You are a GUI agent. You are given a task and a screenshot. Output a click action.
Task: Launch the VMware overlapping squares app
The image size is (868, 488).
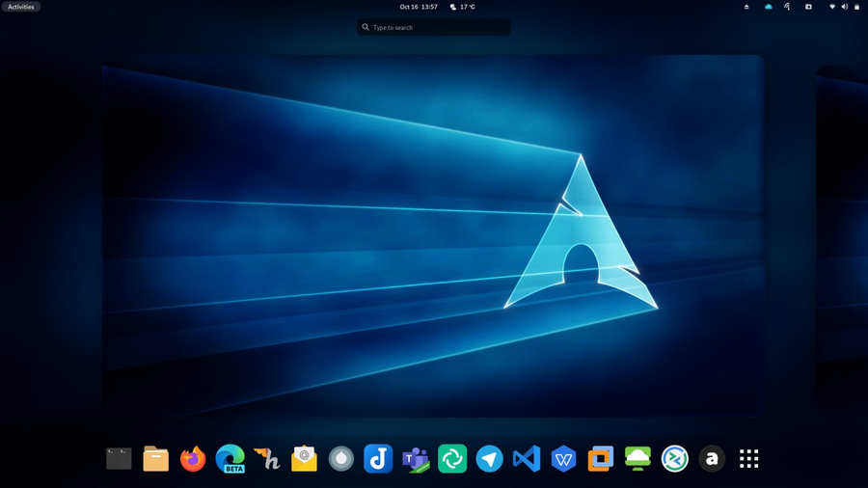pos(601,459)
